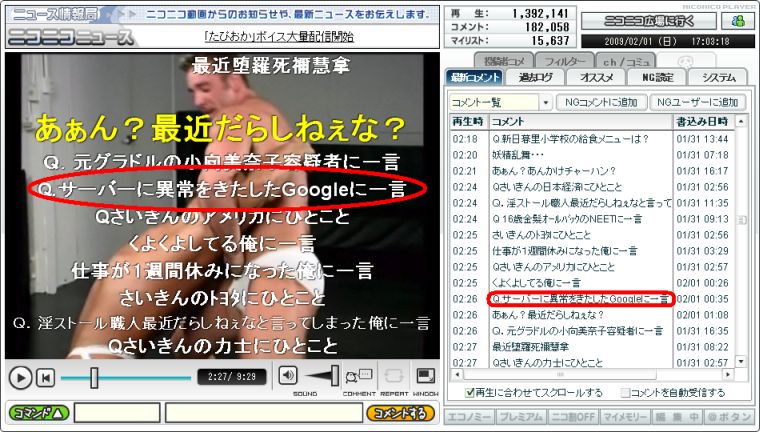The width and height of the screenshot is (760, 432).
Task: Select the Qさいきんの日本経済にひとこと row
Action: click(591, 187)
